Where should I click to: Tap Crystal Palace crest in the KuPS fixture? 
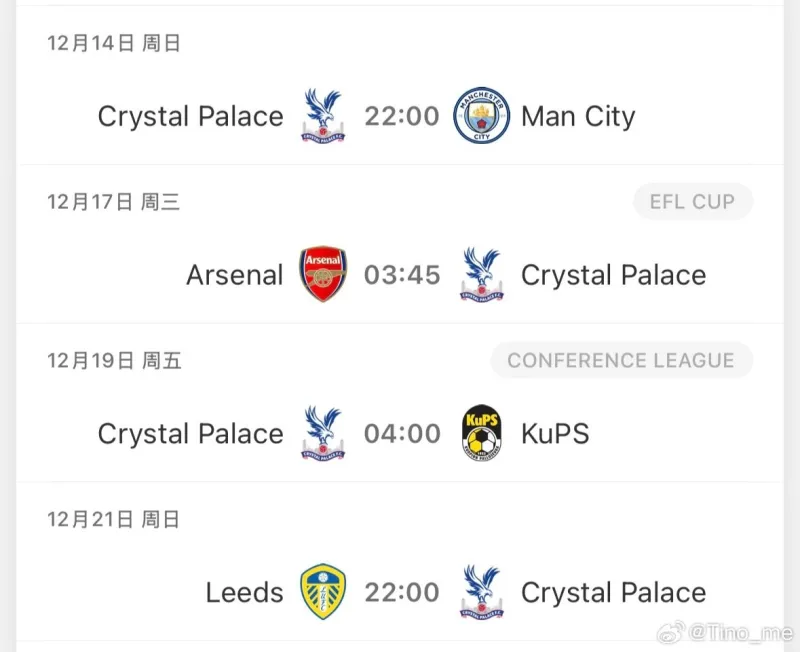323,434
